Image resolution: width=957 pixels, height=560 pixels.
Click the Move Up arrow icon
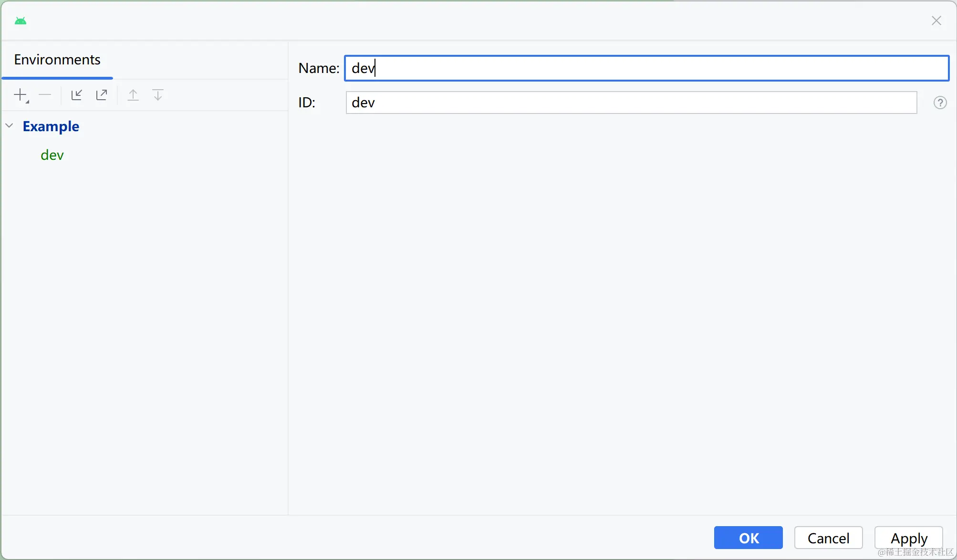point(133,95)
